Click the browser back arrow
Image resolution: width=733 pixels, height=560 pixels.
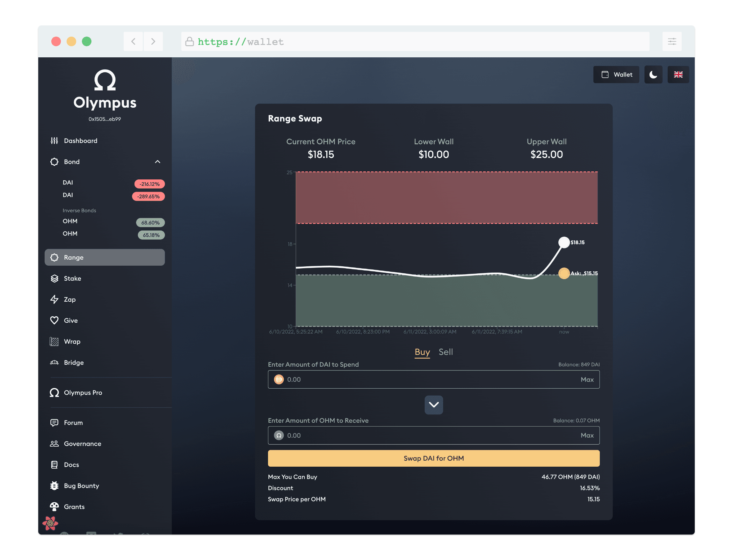(134, 41)
